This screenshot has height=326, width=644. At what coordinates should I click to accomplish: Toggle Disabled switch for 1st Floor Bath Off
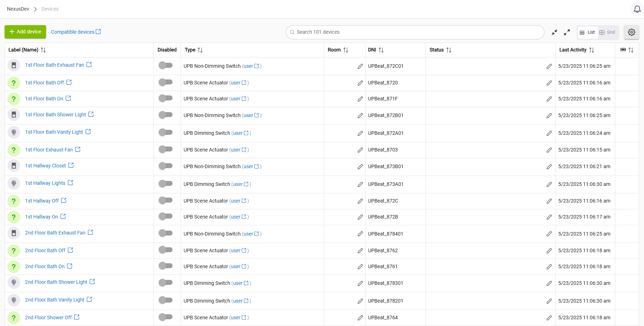[165, 83]
